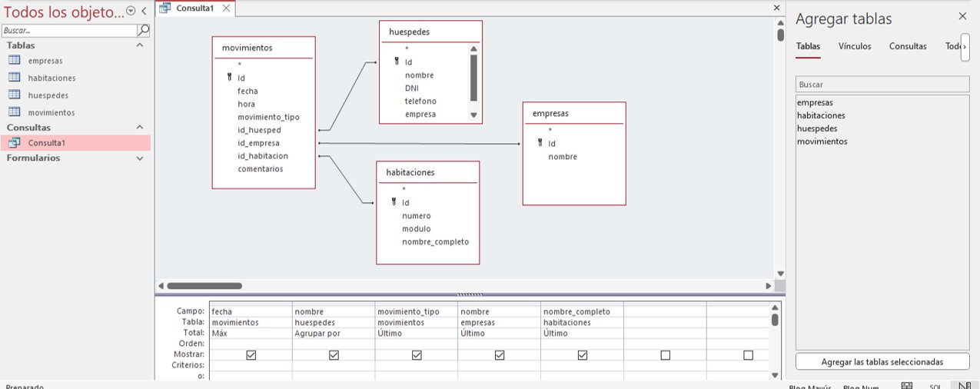Click the Total cell showing Agrupar por
Screen dimensions: 980x389
pyautogui.click(x=334, y=334)
